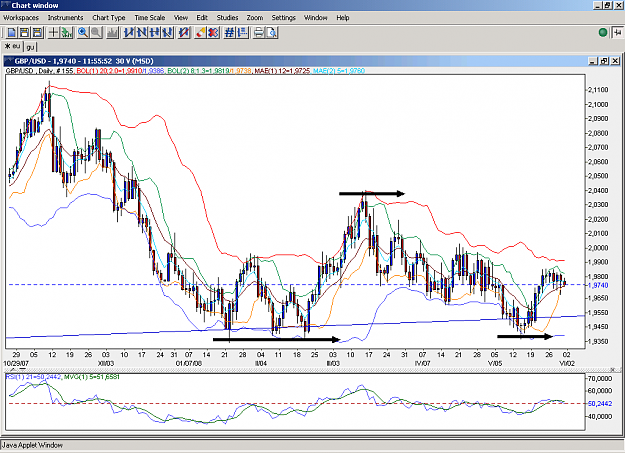625x453 pixels.
Task: Open the Zoom menu
Action: tap(254, 18)
